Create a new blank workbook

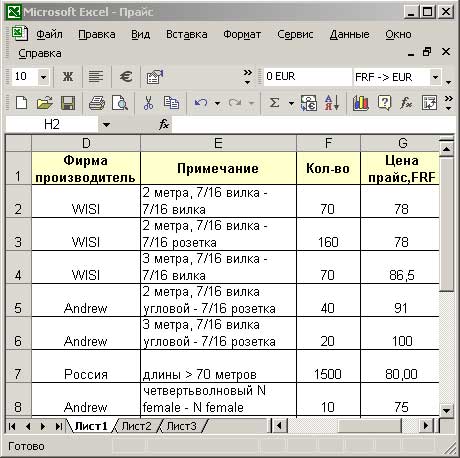coord(22,103)
